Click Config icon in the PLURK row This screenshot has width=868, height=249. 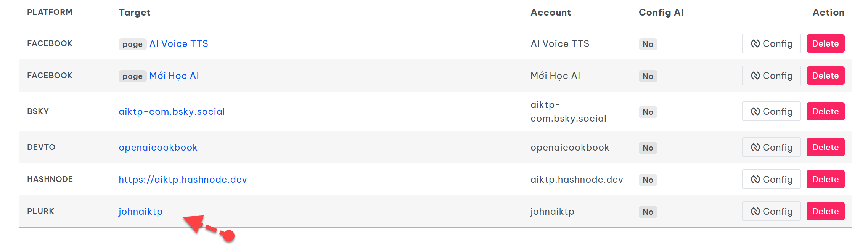(x=755, y=212)
